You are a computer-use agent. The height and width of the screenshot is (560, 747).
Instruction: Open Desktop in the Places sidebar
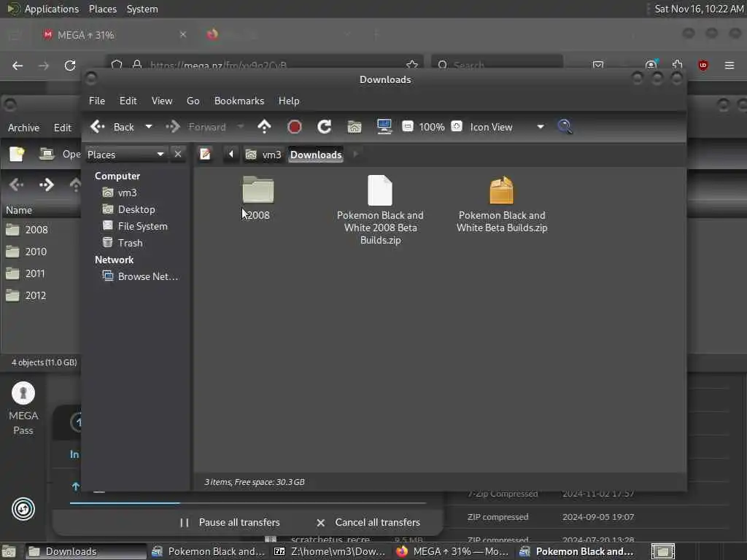point(129,209)
